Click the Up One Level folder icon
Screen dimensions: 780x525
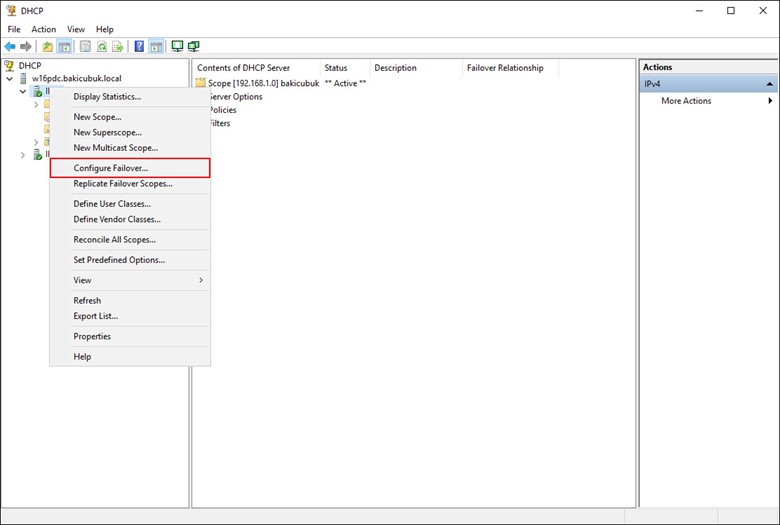pos(48,47)
